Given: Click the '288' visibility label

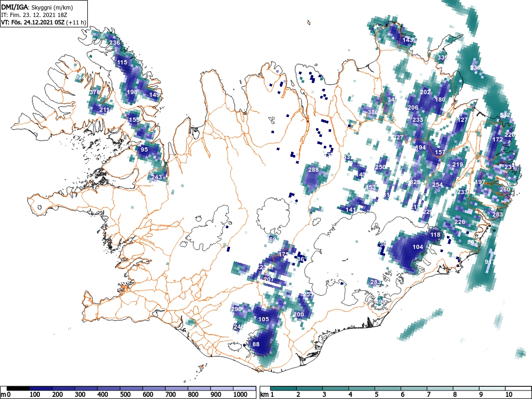Looking at the screenshot, I should 313,170.
